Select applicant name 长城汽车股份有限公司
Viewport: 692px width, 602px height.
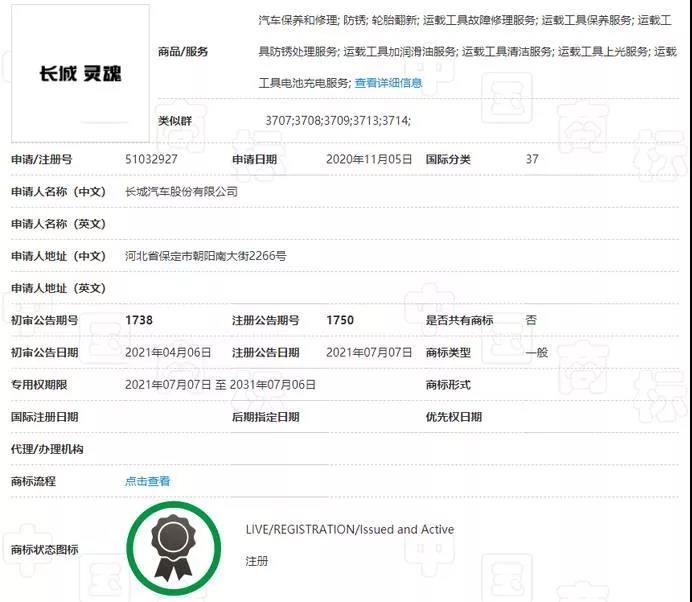point(181,192)
